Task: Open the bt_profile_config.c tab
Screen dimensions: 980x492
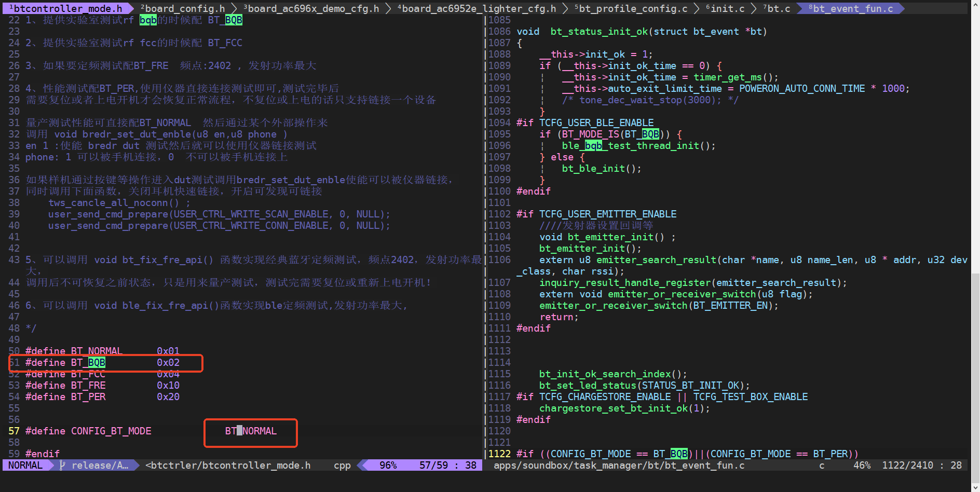Action: pyautogui.click(x=631, y=8)
